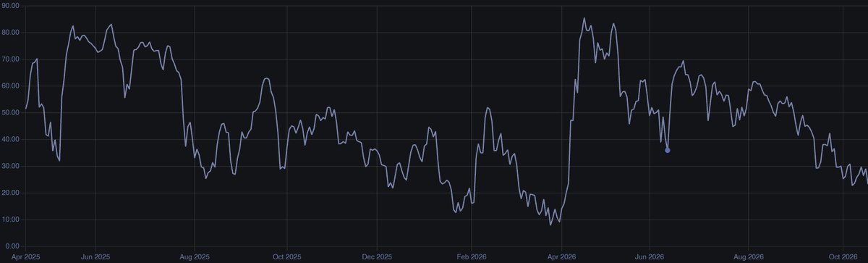Click the 'Feb 2026' x-axis label
Viewport: 868px width, 263px height.
(471, 256)
